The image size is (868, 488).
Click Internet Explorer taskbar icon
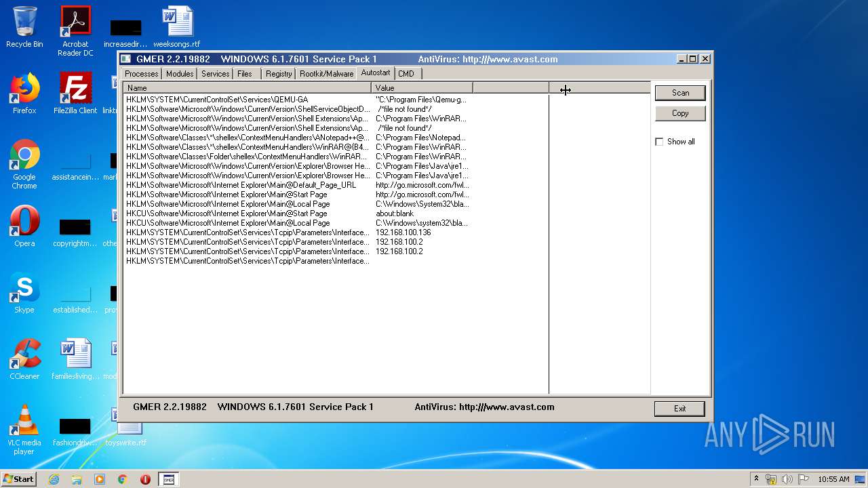coord(54,479)
